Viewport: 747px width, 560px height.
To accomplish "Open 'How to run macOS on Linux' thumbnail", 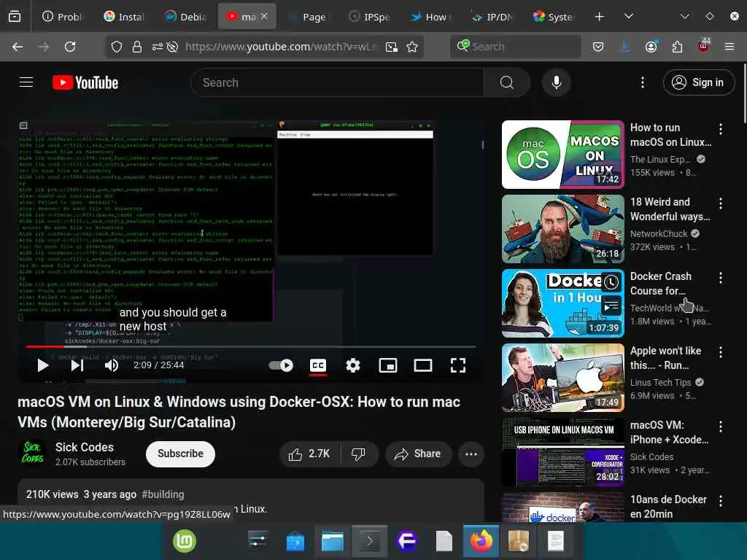I will (x=563, y=155).
